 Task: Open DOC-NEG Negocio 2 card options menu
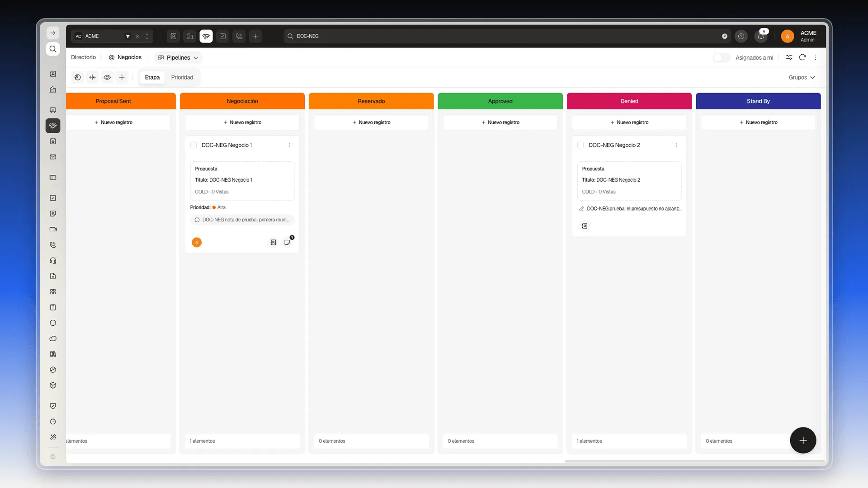click(676, 145)
